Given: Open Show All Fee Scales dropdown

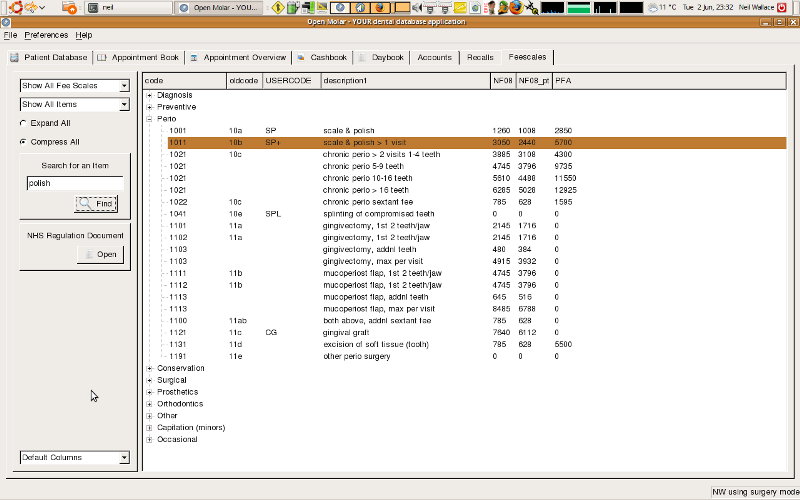Looking at the screenshot, I should [x=74, y=86].
